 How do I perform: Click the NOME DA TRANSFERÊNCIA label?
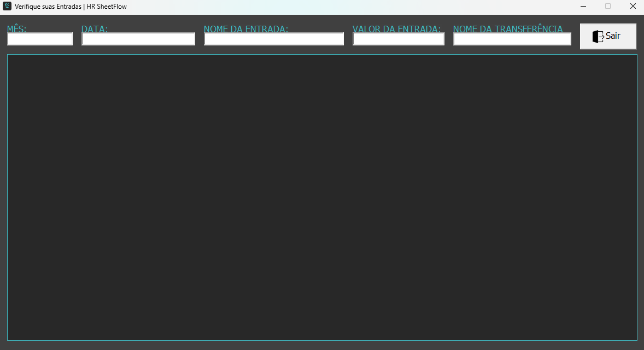pos(508,29)
